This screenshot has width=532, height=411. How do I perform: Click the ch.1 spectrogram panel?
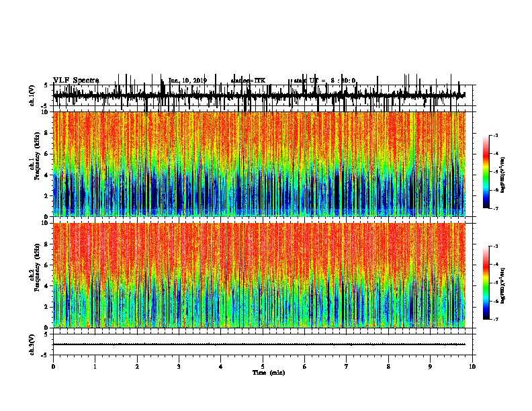point(259,164)
